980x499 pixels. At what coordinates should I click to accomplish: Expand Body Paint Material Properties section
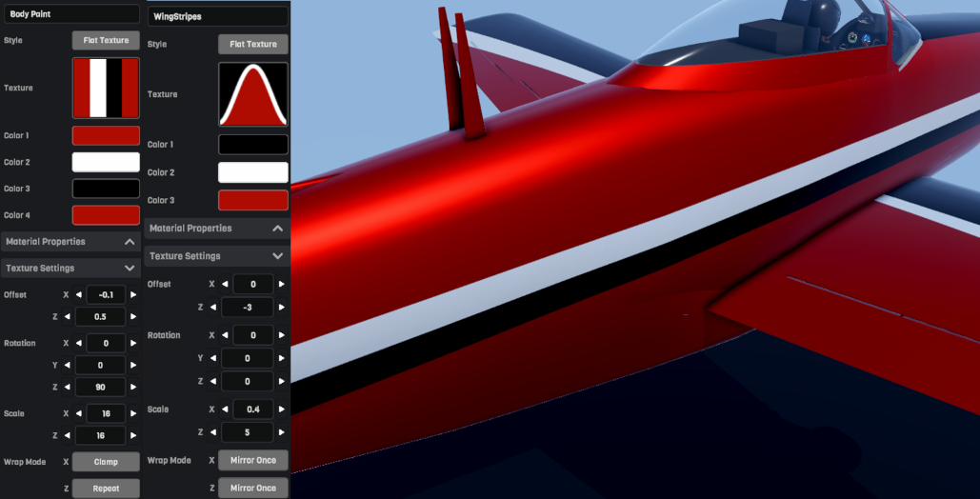(70, 241)
